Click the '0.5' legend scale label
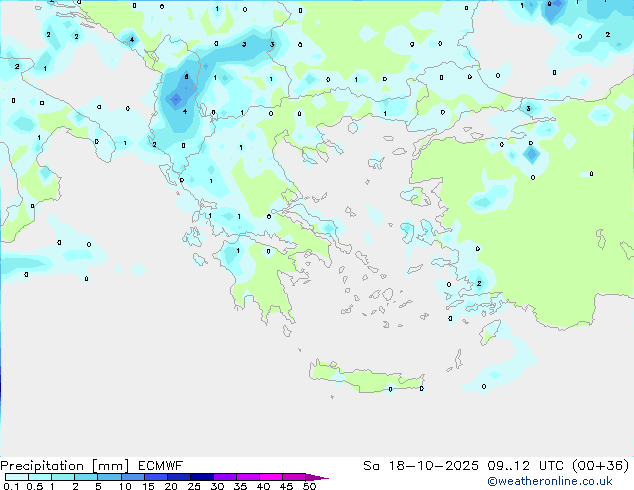 (x=35, y=486)
